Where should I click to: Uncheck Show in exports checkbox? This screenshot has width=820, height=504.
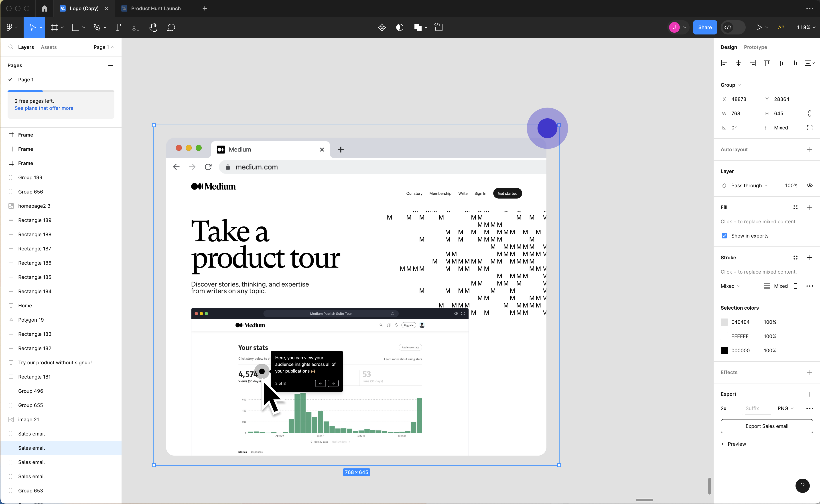click(724, 236)
